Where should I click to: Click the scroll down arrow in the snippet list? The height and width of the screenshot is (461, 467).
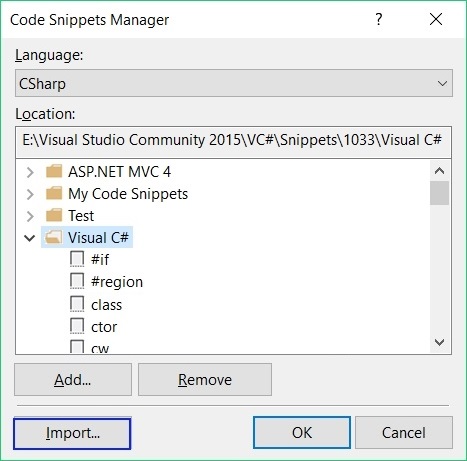tap(440, 342)
